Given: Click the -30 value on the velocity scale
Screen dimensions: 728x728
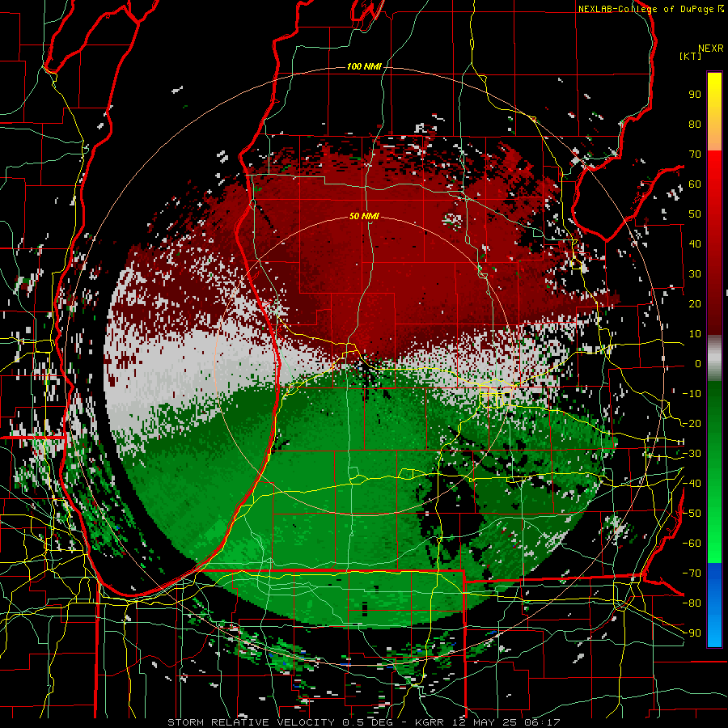Looking at the screenshot, I should [692, 454].
